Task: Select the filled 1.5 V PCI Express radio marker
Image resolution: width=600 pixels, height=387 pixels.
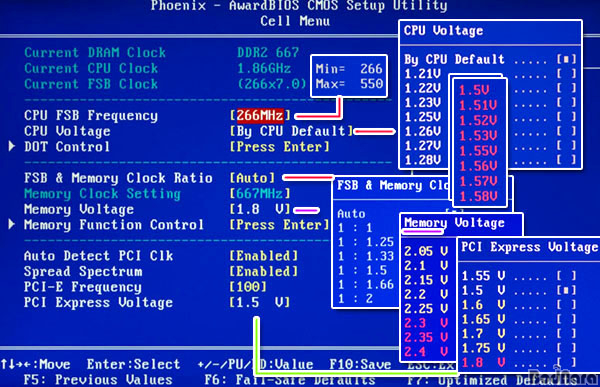Action: tap(566, 290)
